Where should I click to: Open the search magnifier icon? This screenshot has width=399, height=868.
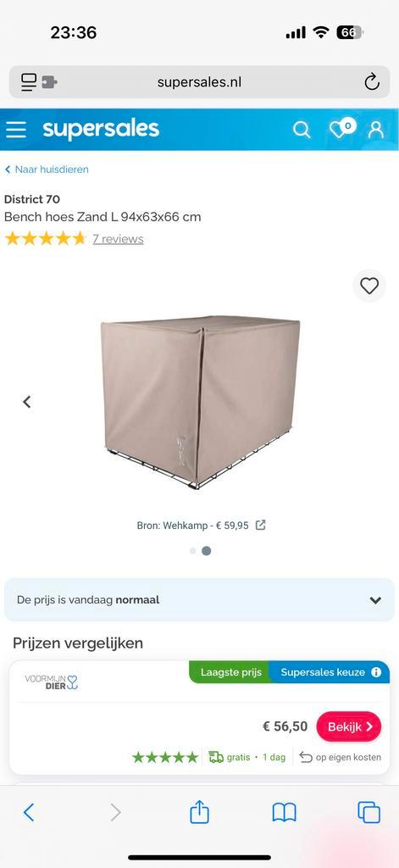[x=302, y=130]
